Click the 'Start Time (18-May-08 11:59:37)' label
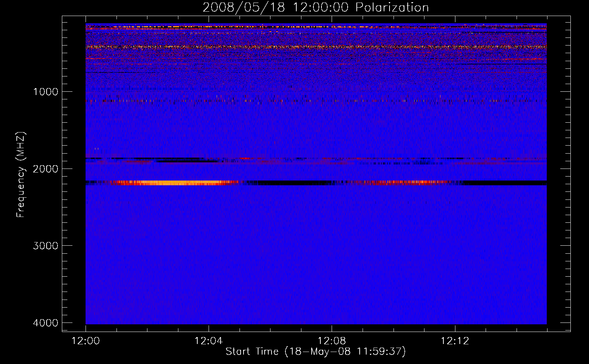 pyautogui.click(x=316, y=352)
